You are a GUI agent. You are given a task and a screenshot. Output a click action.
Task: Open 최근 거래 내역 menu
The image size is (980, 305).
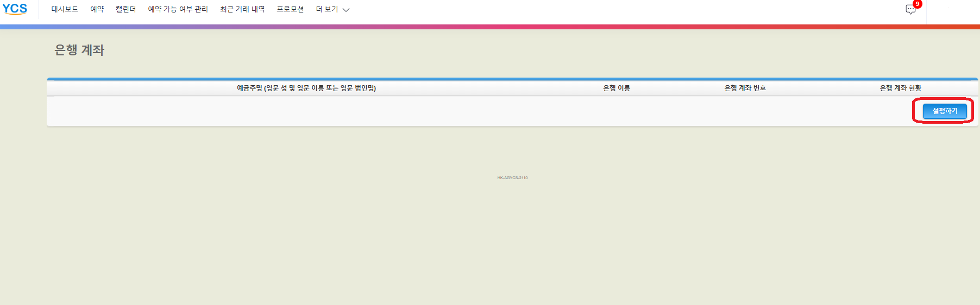pyautogui.click(x=242, y=9)
